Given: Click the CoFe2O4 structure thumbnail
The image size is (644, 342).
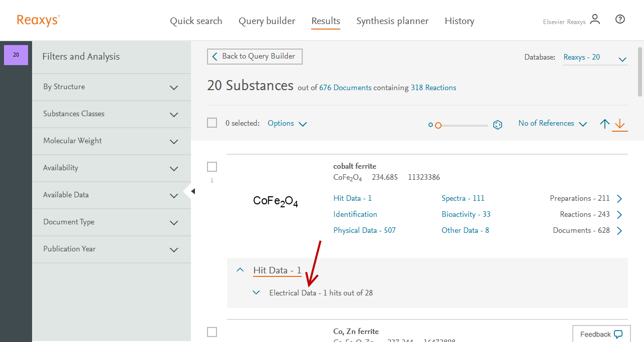Looking at the screenshot, I should pos(276,202).
